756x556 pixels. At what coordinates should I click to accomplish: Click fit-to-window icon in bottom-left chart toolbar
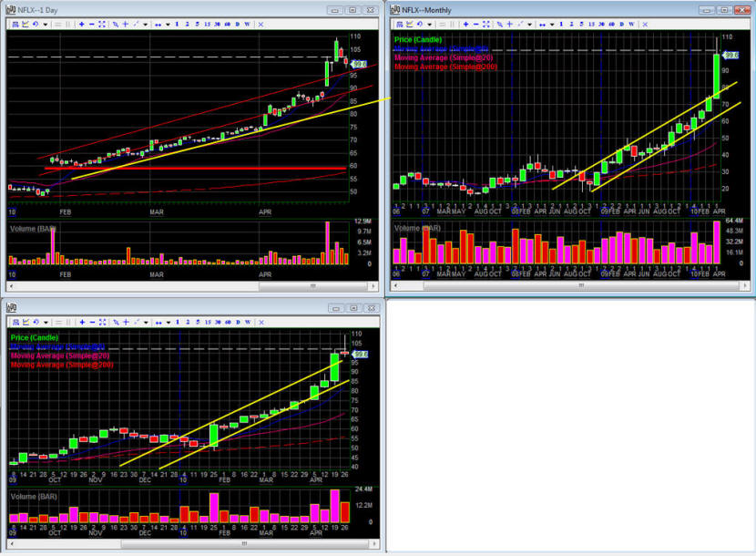click(x=102, y=322)
